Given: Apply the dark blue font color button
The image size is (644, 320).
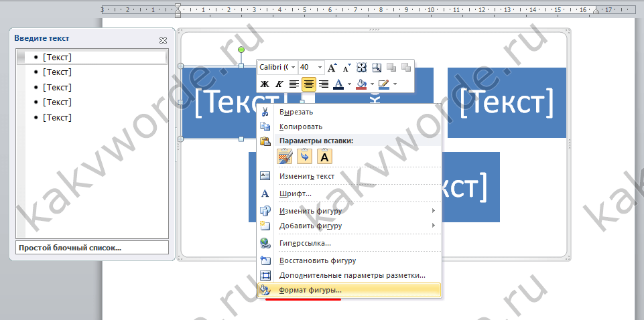Looking at the screenshot, I should point(338,84).
